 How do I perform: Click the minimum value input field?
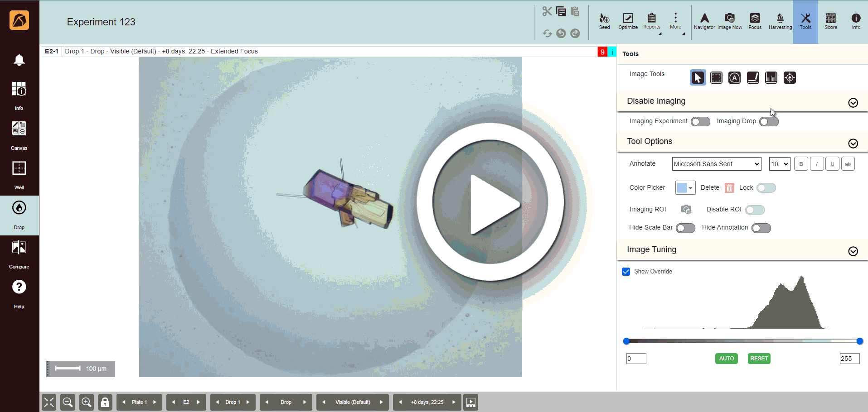[x=636, y=359]
